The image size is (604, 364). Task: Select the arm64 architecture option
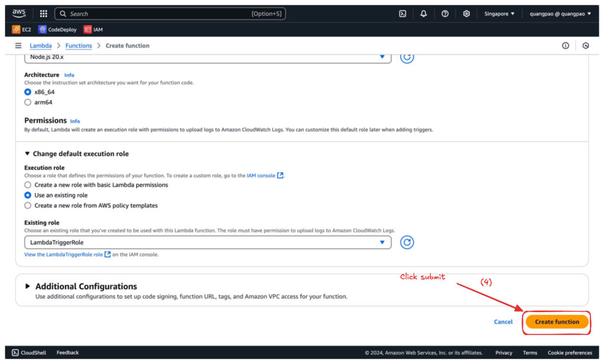coord(38,103)
